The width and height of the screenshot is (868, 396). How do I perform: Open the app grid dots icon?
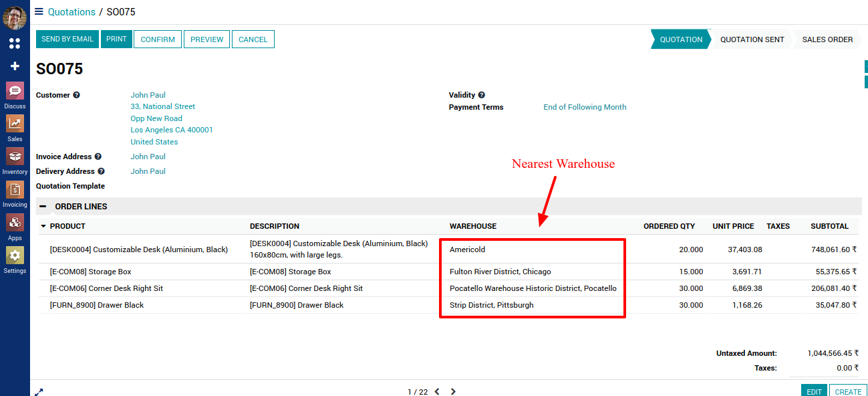(15, 43)
